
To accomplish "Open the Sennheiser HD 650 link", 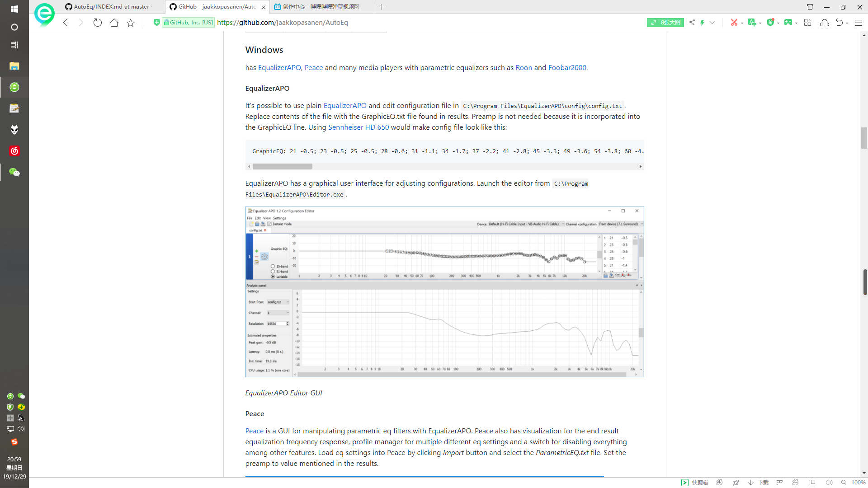I will tap(358, 127).
